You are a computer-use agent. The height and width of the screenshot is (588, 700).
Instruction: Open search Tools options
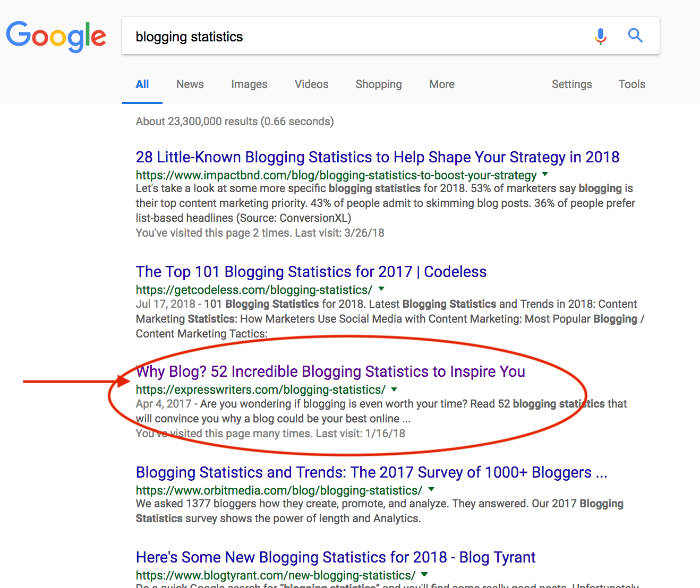tap(631, 84)
